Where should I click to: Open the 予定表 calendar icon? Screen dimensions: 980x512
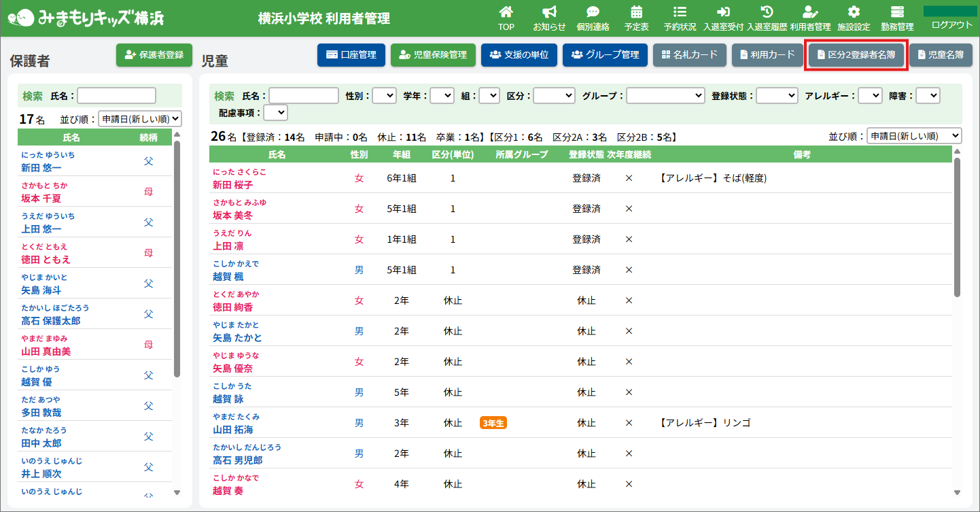click(636, 12)
